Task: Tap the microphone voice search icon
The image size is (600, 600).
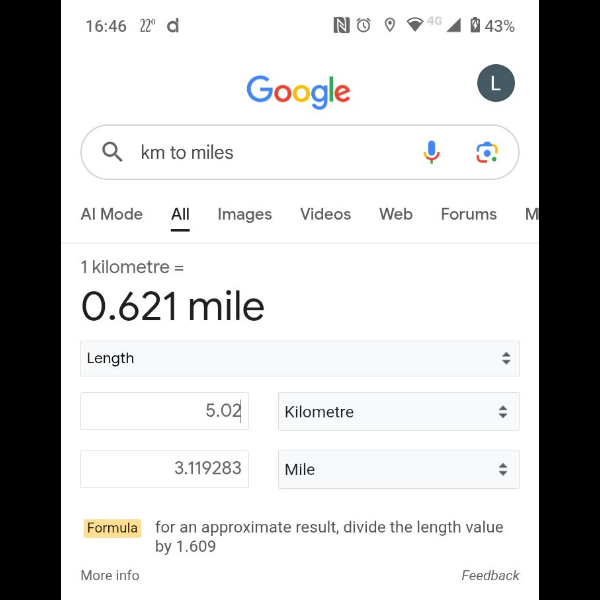Action: (431, 152)
